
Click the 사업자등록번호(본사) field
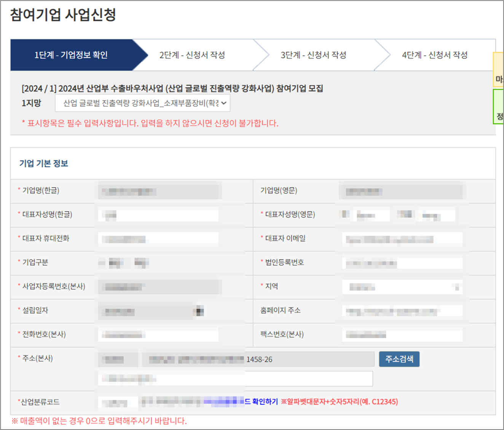tap(160, 287)
